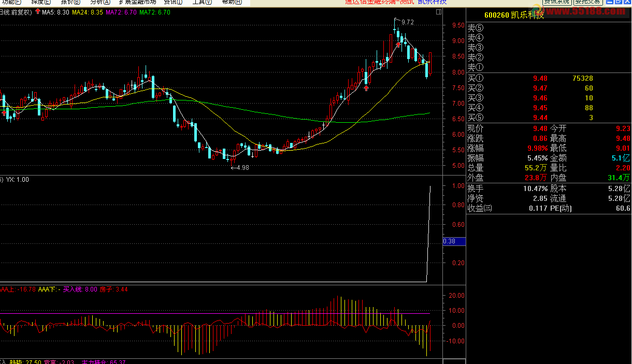Screen dimensions: 632x364
Task: Click the 今开 value 9.23
Action: coord(623,128)
